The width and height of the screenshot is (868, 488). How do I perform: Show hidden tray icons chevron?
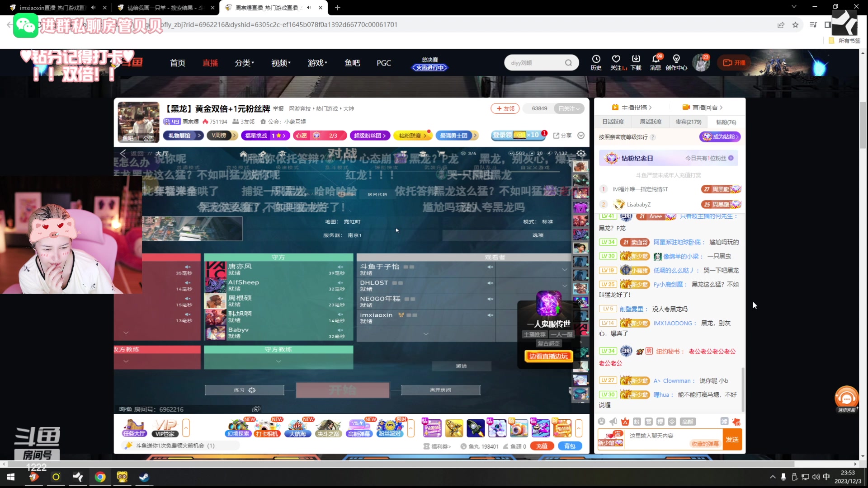[773, 477]
